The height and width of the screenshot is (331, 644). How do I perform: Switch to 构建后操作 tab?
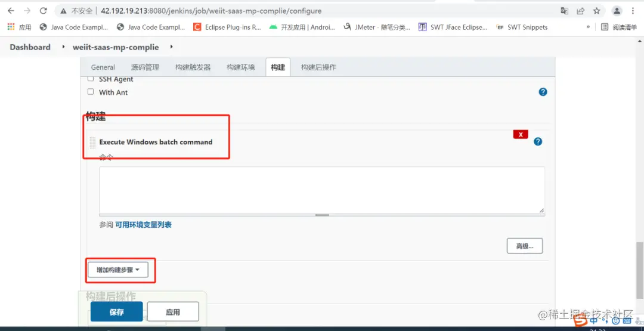[x=318, y=67]
